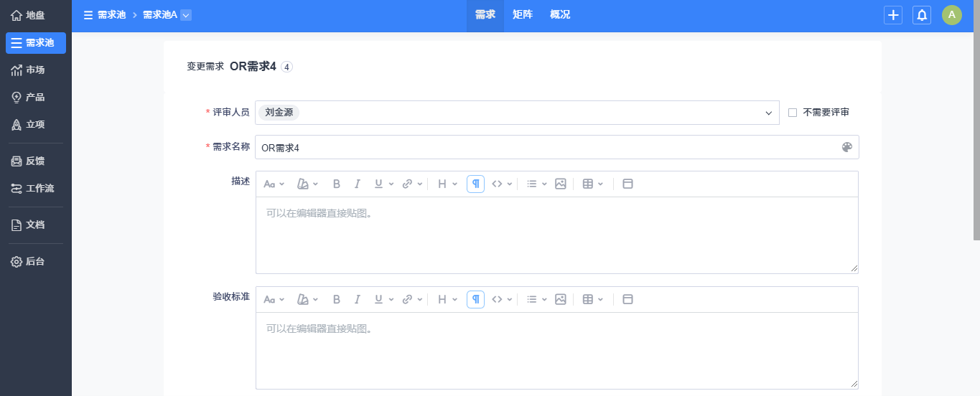
Task: Insert image in 验收标准 toolbar
Action: click(x=561, y=300)
